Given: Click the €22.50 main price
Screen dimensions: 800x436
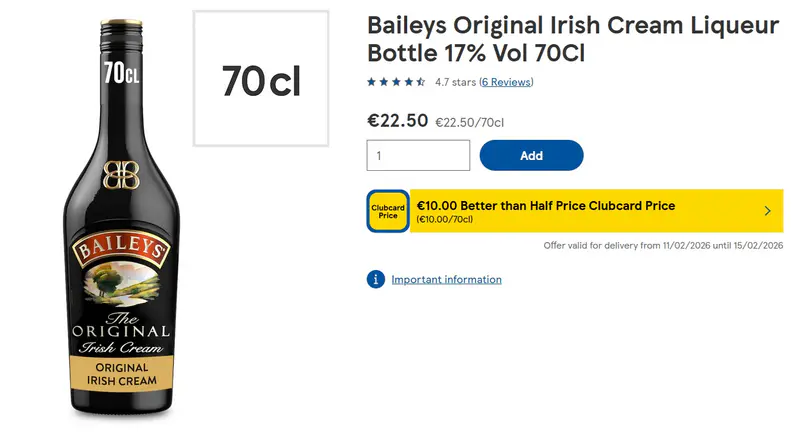Looking at the screenshot, I should tap(397, 121).
